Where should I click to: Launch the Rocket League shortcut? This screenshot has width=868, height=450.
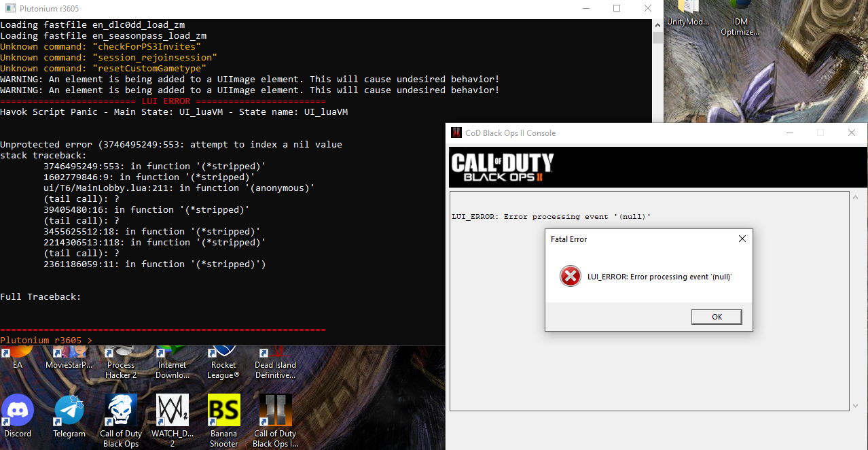pyautogui.click(x=223, y=362)
